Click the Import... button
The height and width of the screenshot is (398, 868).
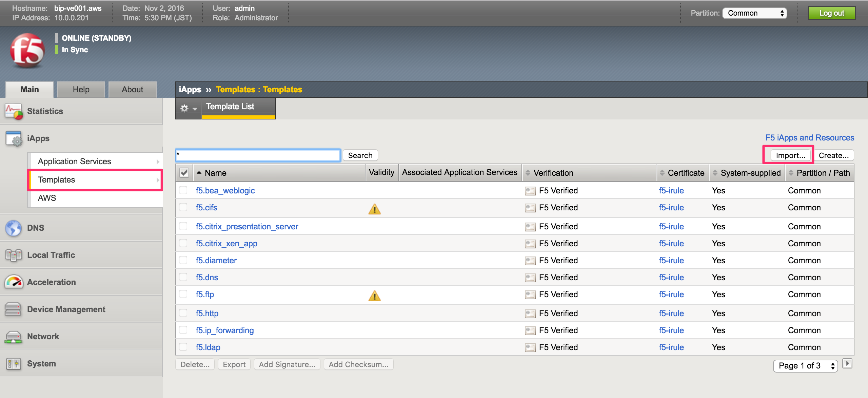coord(790,155)
